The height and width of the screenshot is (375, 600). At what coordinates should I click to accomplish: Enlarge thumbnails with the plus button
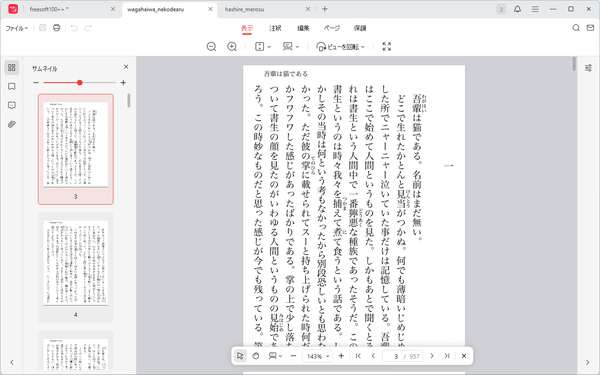[123, 82]
